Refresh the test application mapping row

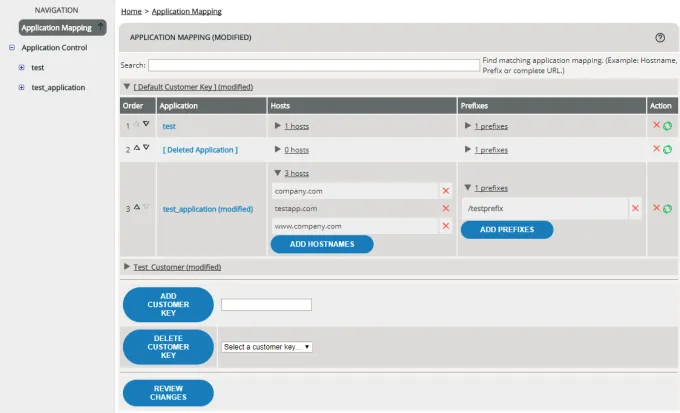[x=667, y=126]
